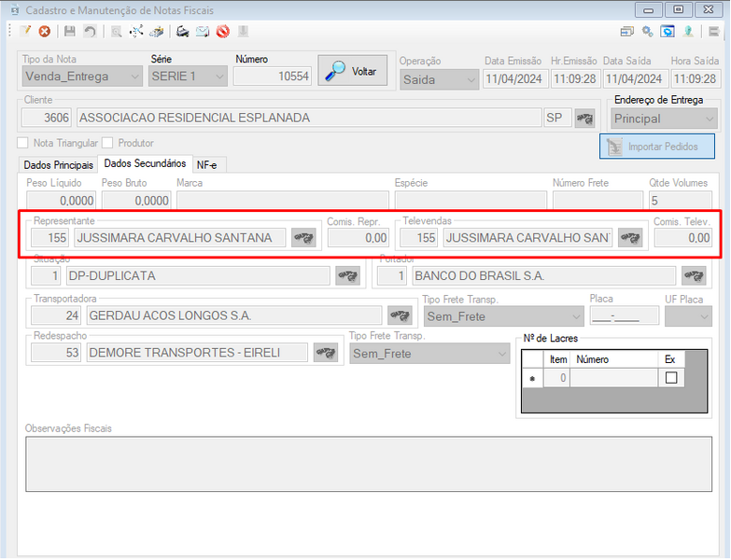Screen dimensions: 731x560
Task: Click the Observações Fiscais text area
Action: pos(369,464)
